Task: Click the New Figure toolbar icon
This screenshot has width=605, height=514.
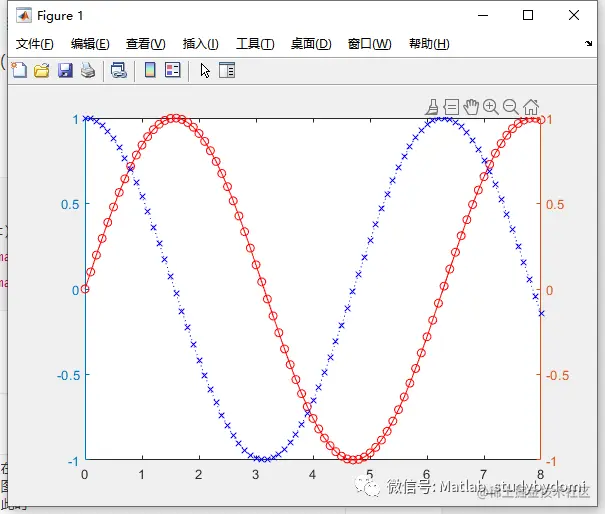Action: [x=19, y=71]
